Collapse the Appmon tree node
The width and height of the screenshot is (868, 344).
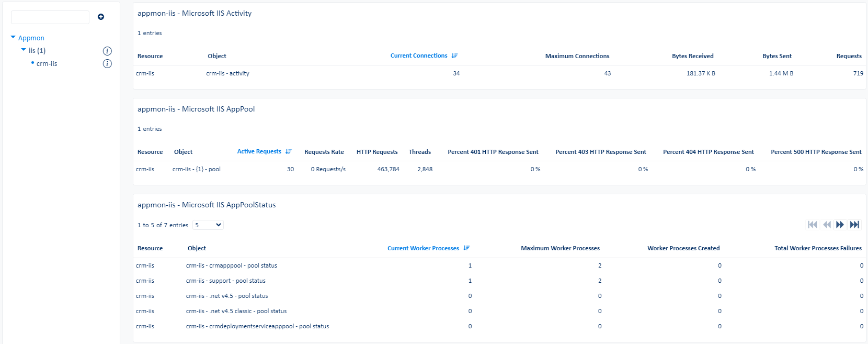13,38
